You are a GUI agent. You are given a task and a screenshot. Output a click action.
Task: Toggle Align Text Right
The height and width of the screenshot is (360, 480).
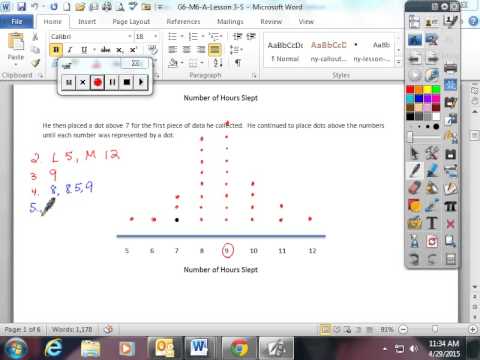tap(201, 50)
